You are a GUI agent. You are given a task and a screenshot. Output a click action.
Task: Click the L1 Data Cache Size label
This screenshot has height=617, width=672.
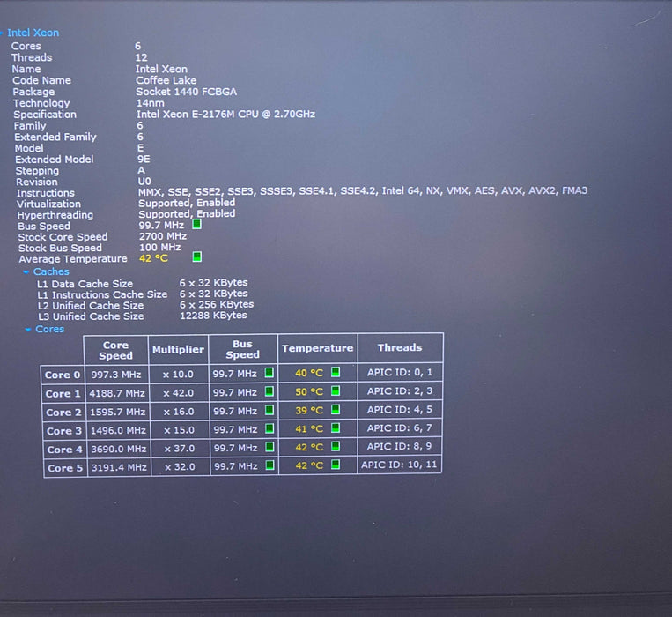(85, 284)
